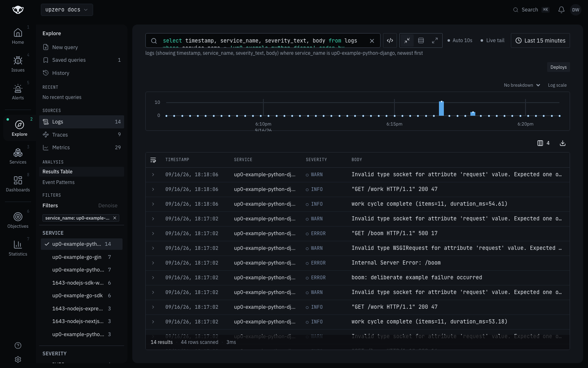Select the split rows layout icon
The height and width of the screenshot is (368, 588).
[x=421, y=40]
